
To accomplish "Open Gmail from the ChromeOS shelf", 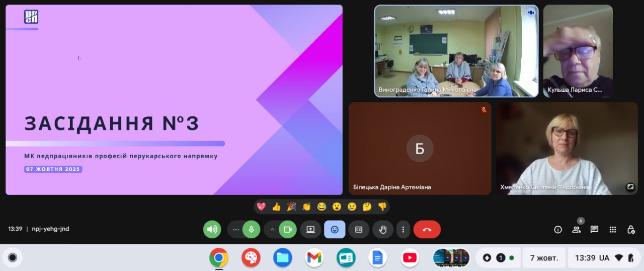I will tap(314, 258).
